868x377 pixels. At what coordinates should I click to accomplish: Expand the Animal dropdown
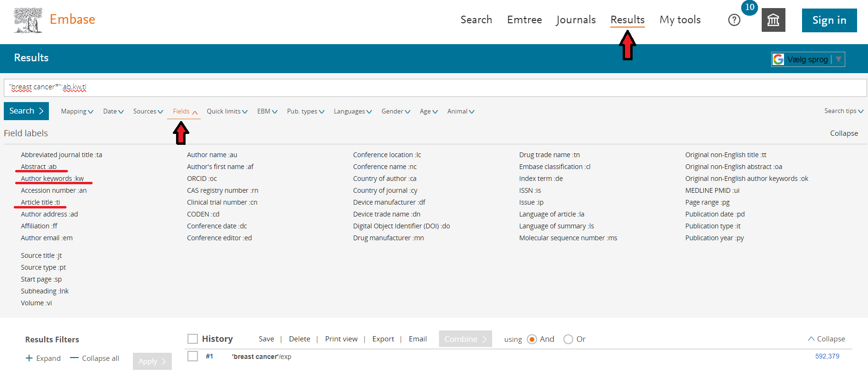[x=461, y=111]
